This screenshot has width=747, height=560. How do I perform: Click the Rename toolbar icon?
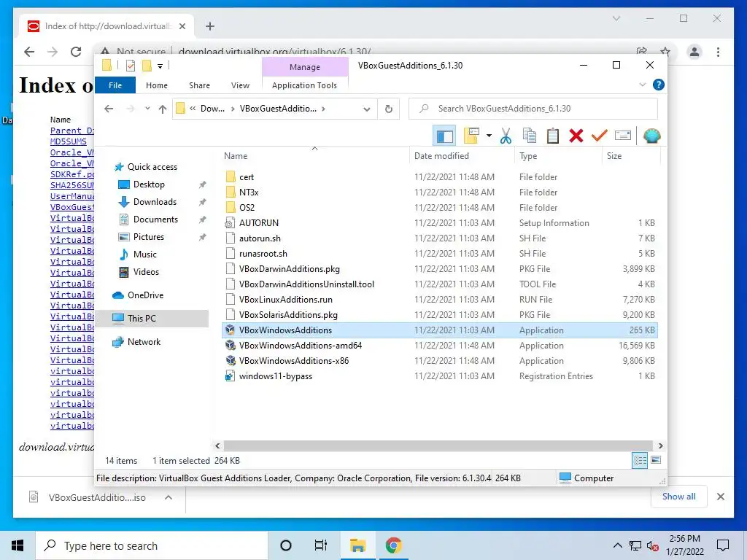coord(623,136)
